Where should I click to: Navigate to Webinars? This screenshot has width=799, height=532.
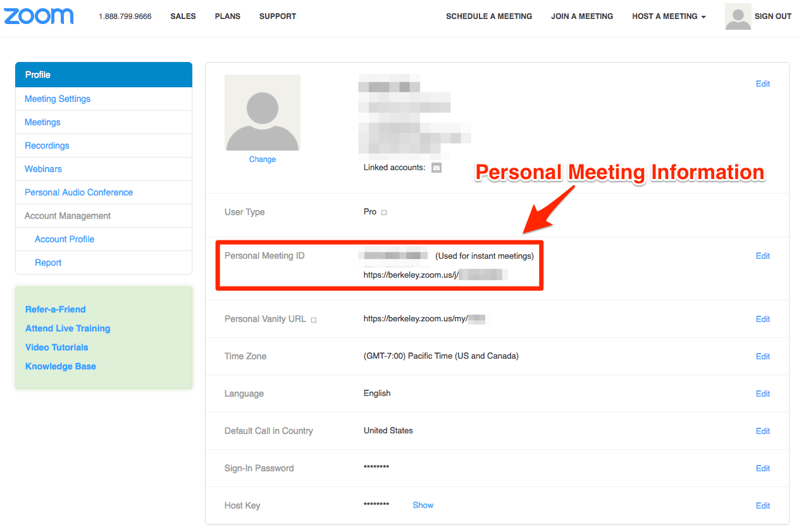click(x=43, y=169)
